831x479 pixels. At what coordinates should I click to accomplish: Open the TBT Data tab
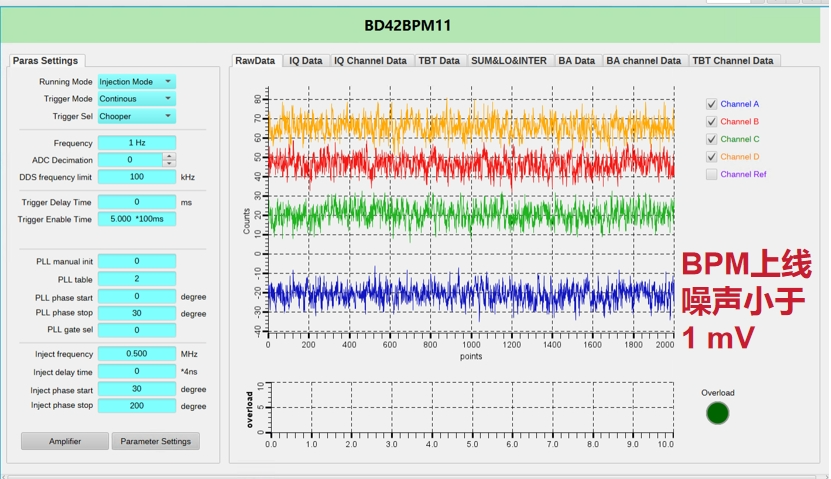tap(439, 61)
